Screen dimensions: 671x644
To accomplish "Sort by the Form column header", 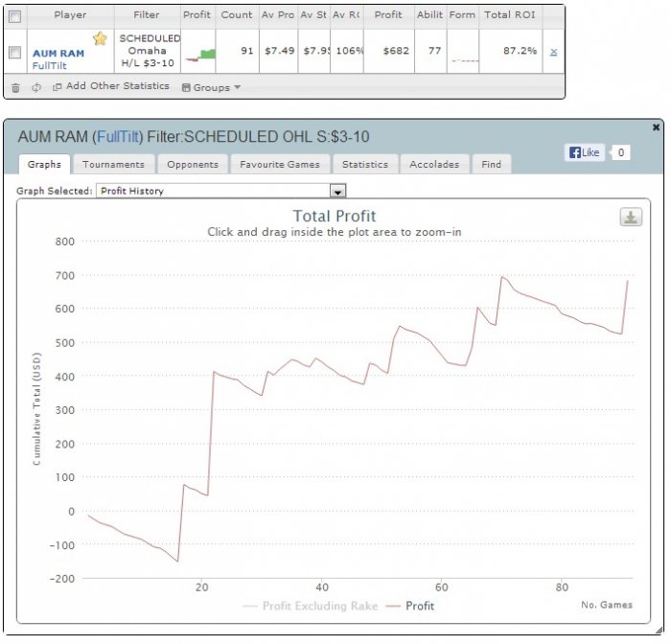I will click(462, 15).
